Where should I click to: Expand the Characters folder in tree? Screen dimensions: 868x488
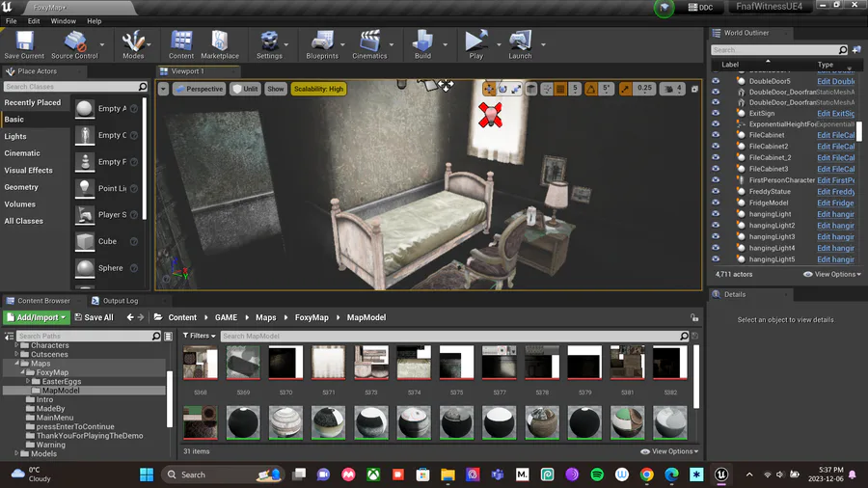tap(16, 345)
